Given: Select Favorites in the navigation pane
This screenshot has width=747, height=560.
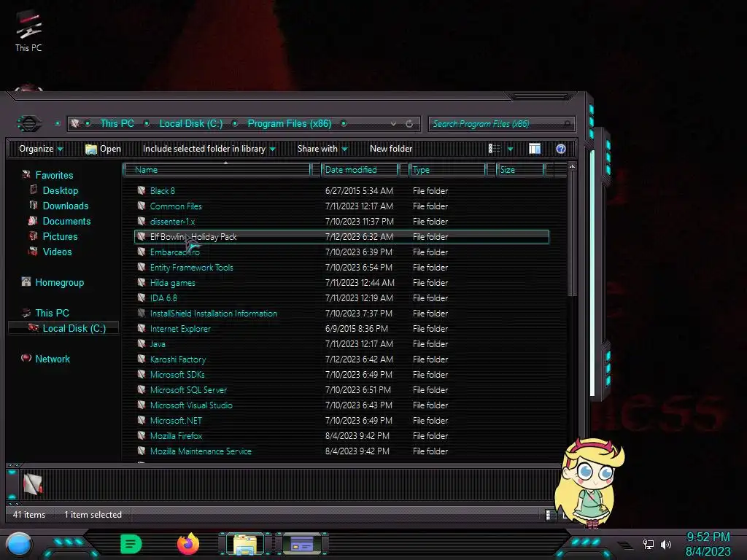Looking at the screenshot, I should (x=54, y=175).
